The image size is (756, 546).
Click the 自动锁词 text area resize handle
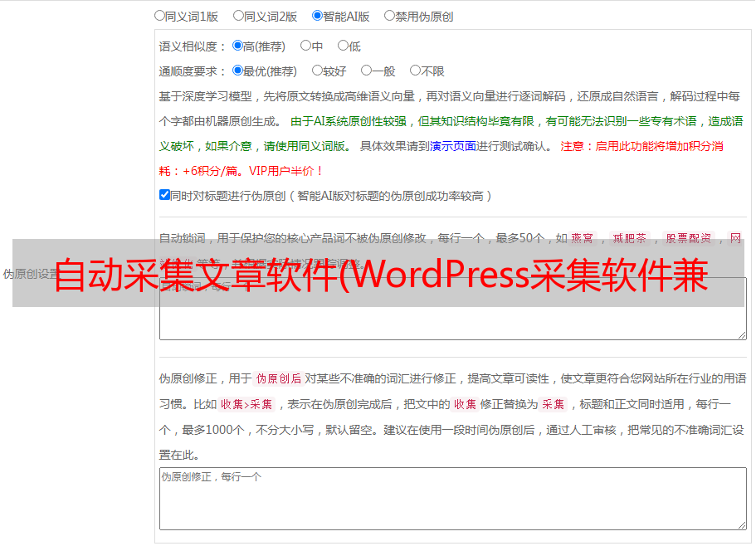(741, 334)
